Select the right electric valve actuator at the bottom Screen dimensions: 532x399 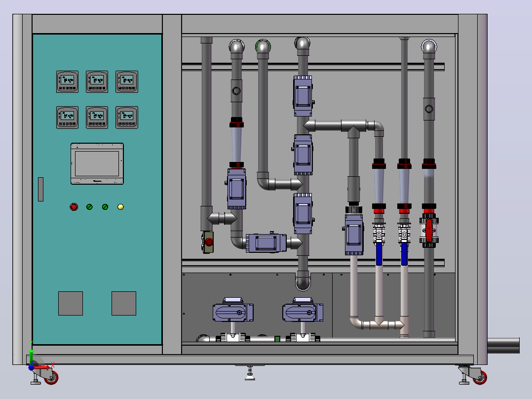click(303, 310)
